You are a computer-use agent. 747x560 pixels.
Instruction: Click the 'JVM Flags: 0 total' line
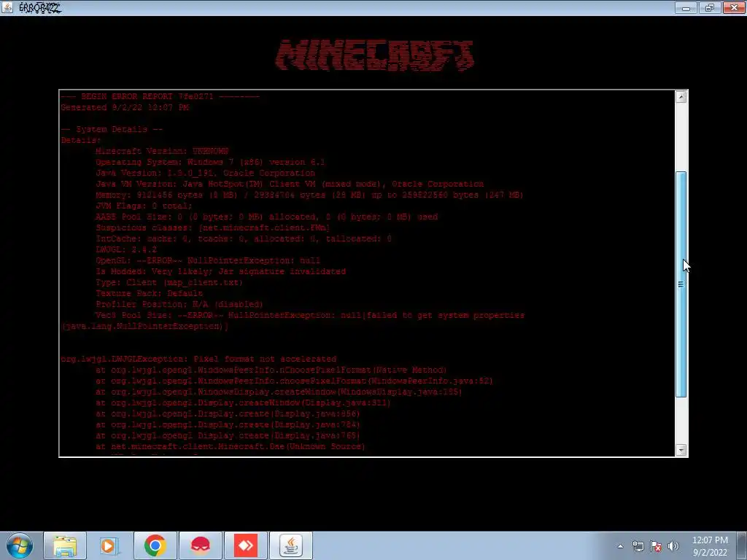[x=144, y=206]
